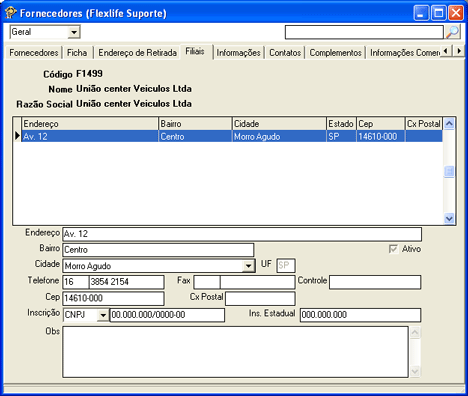Click the Cx Postal input field

pos(260,298)
